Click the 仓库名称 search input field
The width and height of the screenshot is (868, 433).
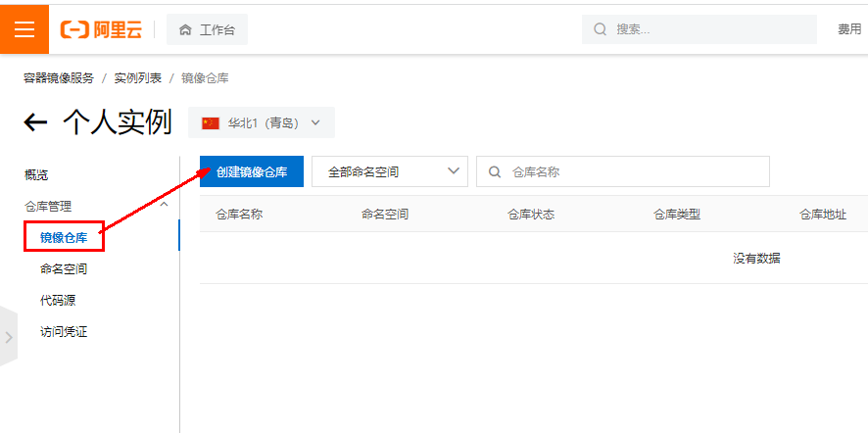[637, 171]
